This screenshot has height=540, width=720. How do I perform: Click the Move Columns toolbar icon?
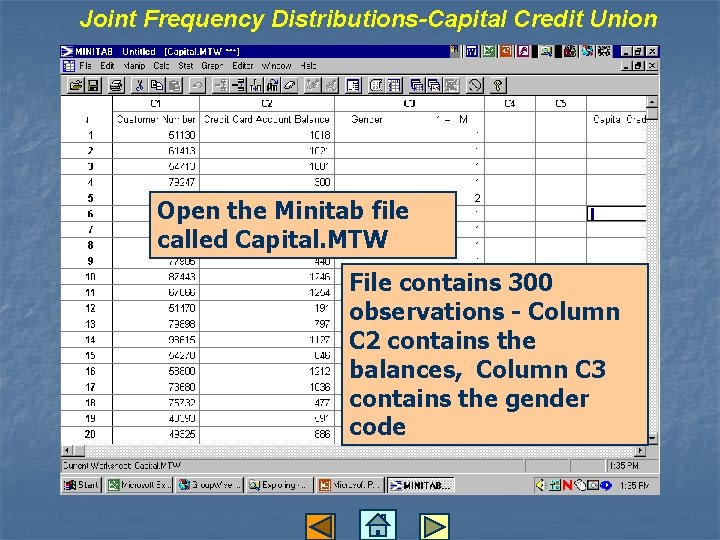(272, 85)
